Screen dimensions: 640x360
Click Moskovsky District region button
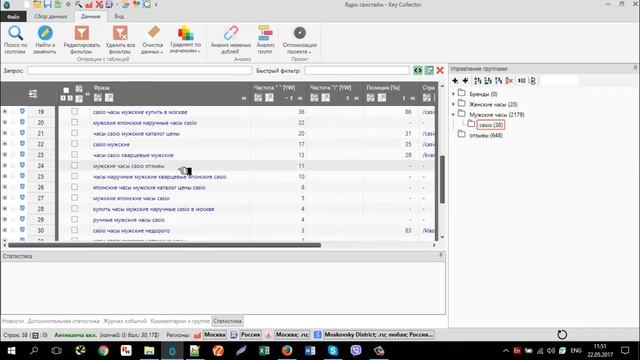tap(378, 335)
